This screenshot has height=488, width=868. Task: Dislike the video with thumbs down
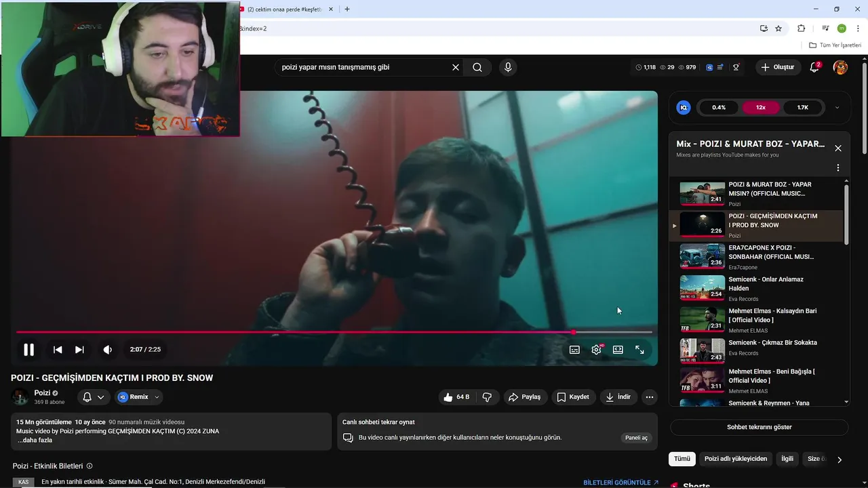[487, 397]
